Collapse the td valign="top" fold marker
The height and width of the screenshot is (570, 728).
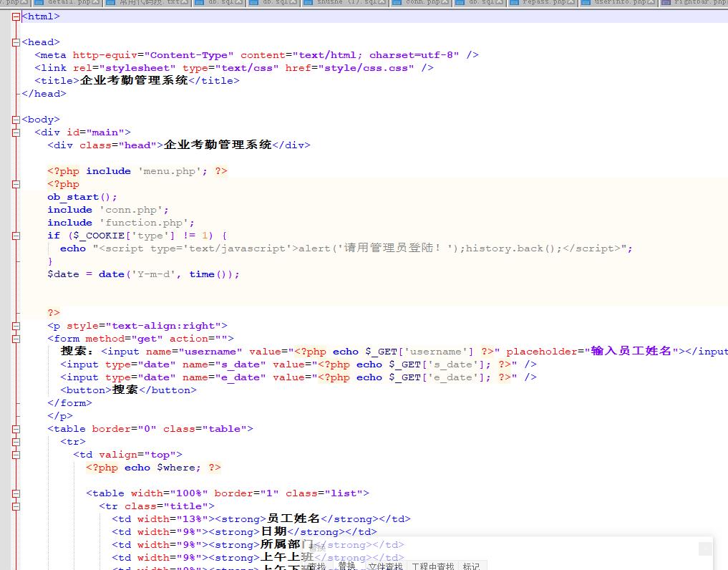(16, 455)
